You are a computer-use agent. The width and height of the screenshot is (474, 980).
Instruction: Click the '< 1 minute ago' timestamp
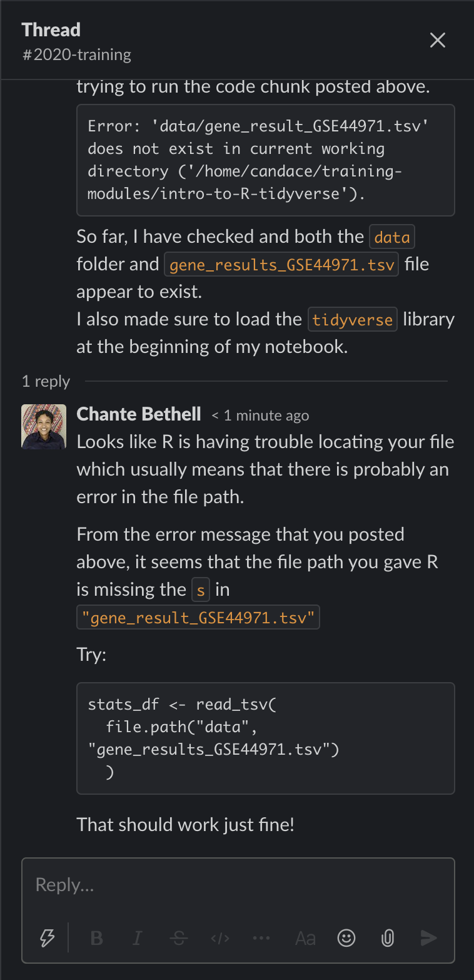[x=260, y=416]
